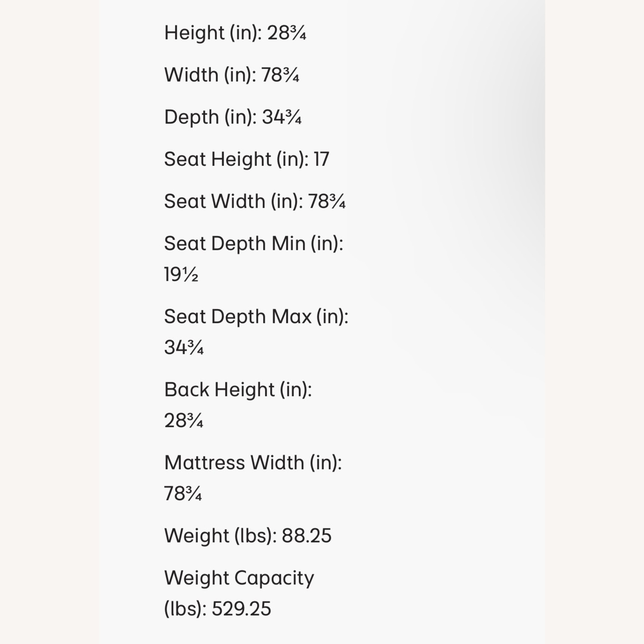The width and height of the screenshot is (644, 644).
Task: Click the "Seat Height (in):" label
Action: point(237,159)
